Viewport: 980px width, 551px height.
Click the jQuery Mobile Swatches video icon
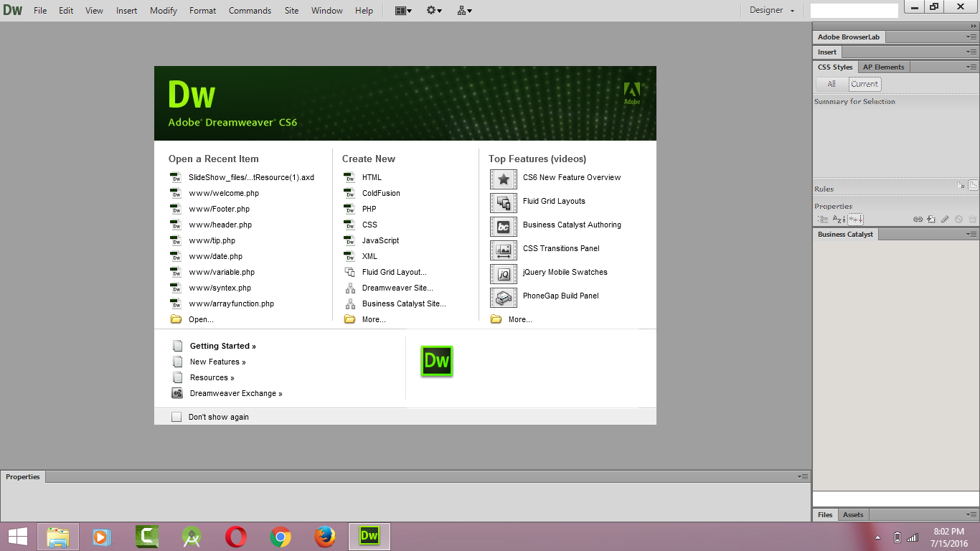pyautogui.click(x=504, y=274)
